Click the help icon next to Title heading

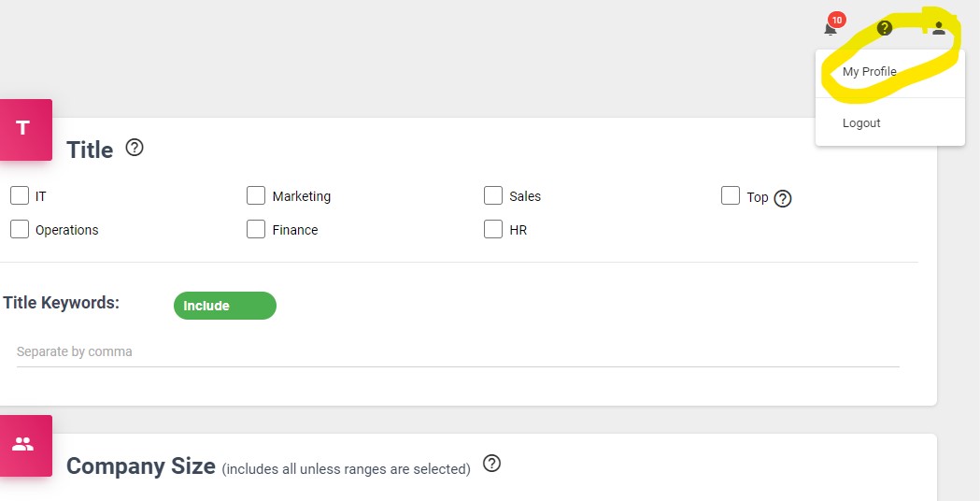[135, 148]
